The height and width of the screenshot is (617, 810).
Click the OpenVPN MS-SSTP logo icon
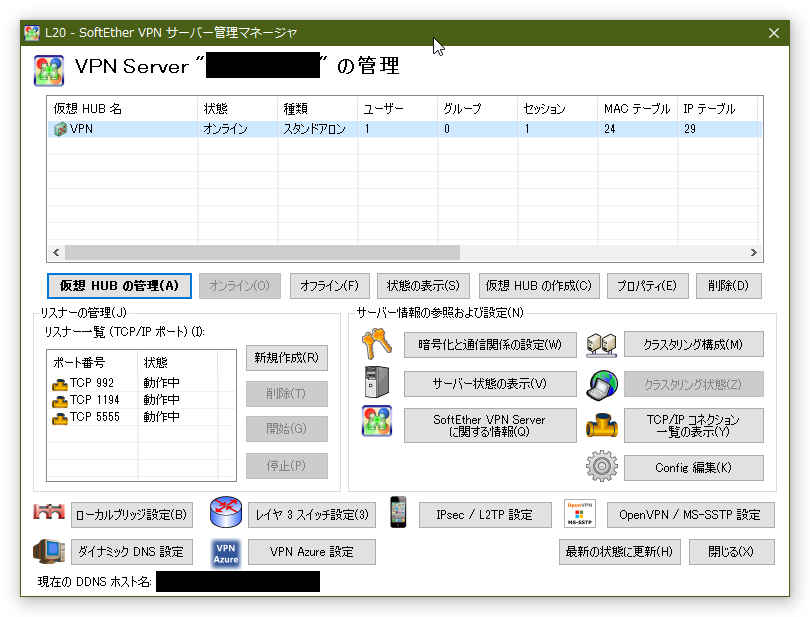pyautogui.click(x=580, y=513)
